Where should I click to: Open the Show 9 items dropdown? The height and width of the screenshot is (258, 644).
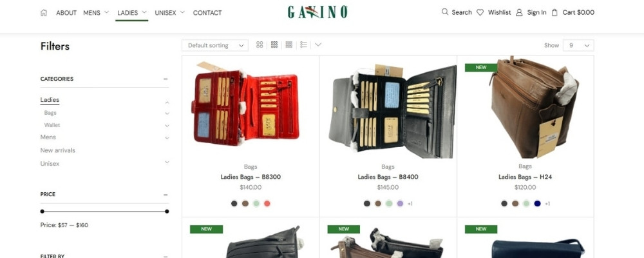(x=578, y=45)
